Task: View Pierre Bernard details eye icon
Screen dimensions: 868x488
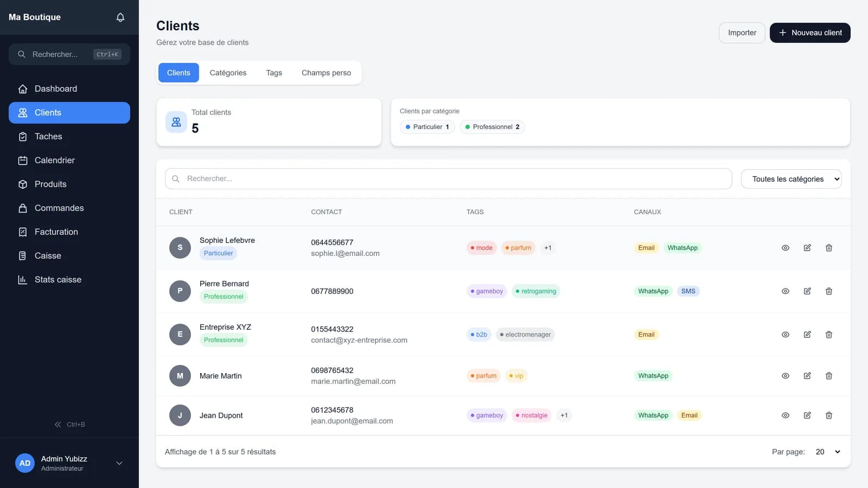Action: (786, 291)
